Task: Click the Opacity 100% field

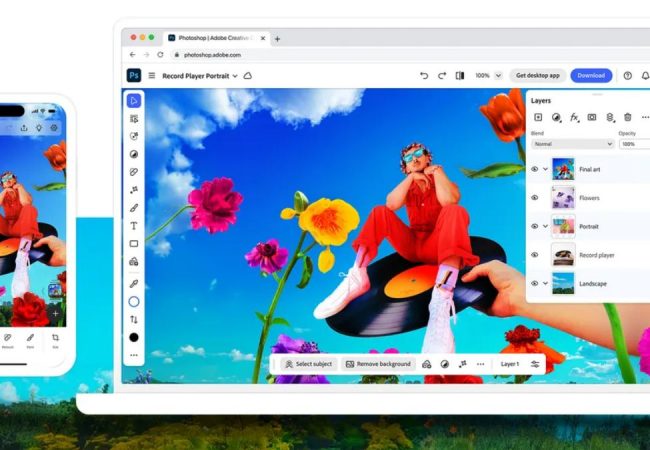Action: tap(635, 144)
